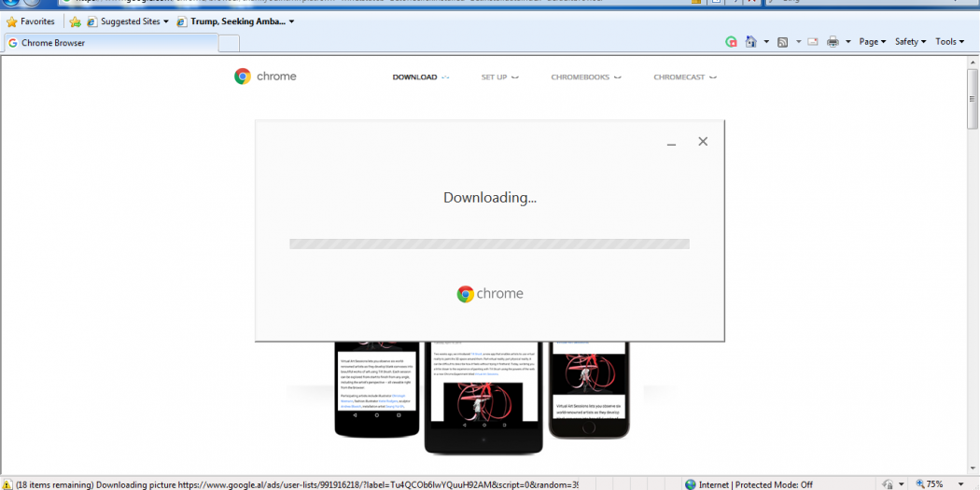Click the Read Mail envelope icon
This screenshot has height=490, width=980.
pos(813,42)
